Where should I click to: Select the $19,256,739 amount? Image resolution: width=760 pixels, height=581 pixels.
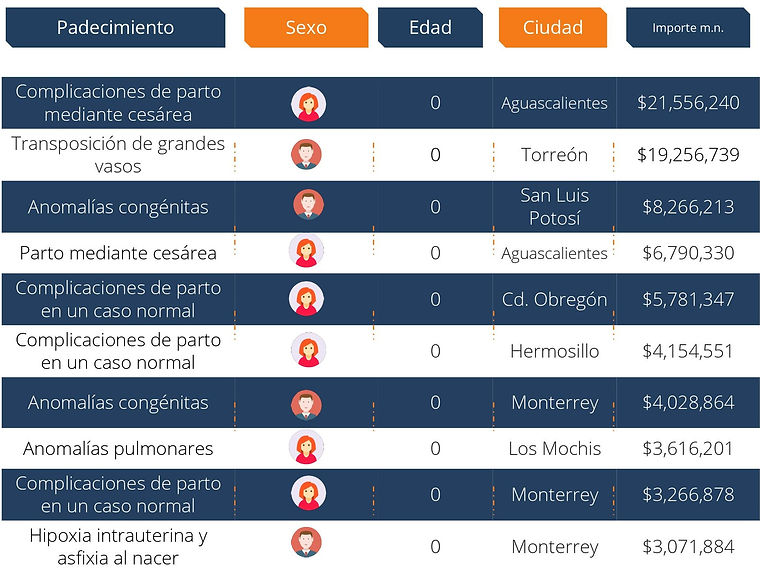click(x=687, y=155)
